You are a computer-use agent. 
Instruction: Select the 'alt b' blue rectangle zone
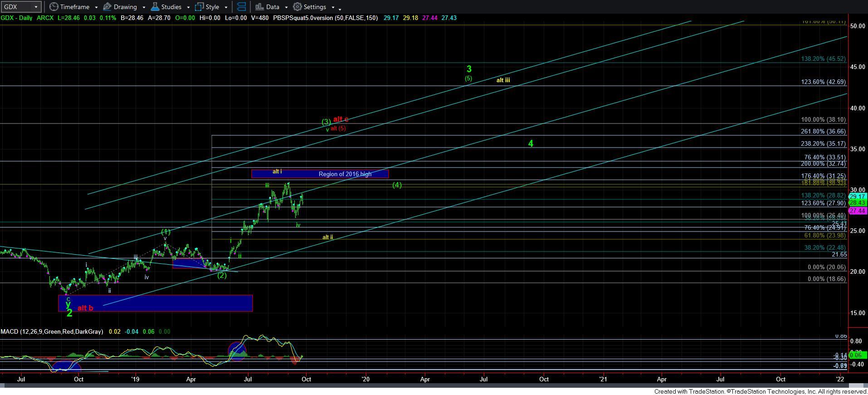tap(155, 303)
